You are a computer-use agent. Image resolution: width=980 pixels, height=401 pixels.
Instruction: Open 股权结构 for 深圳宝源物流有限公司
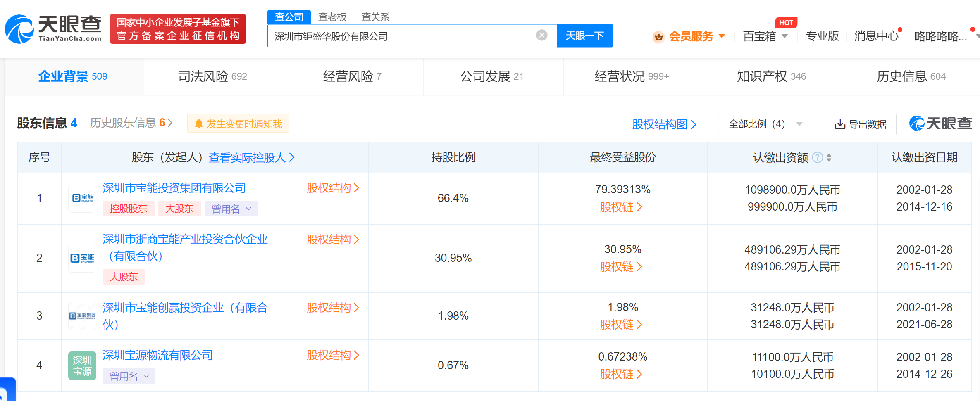333,355
